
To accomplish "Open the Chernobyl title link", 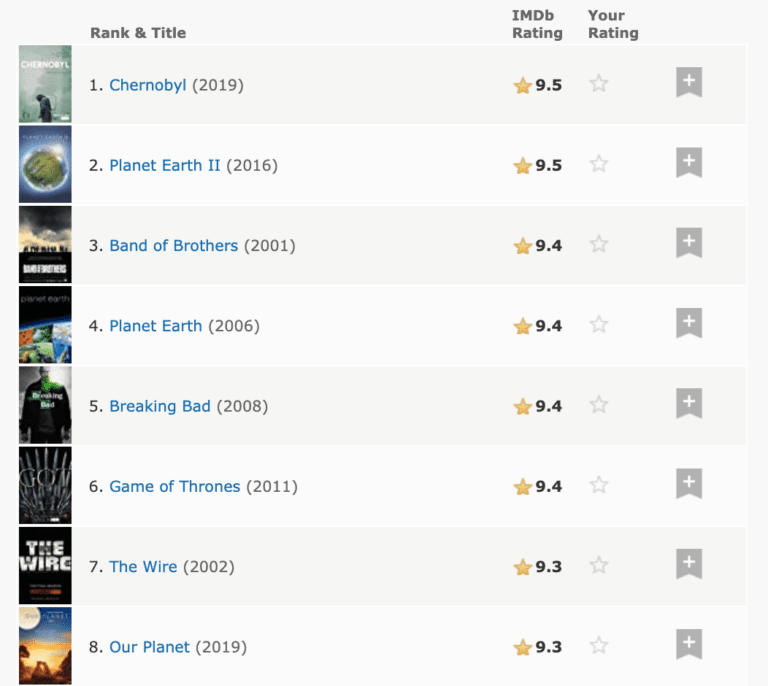I will coord(148,85).
